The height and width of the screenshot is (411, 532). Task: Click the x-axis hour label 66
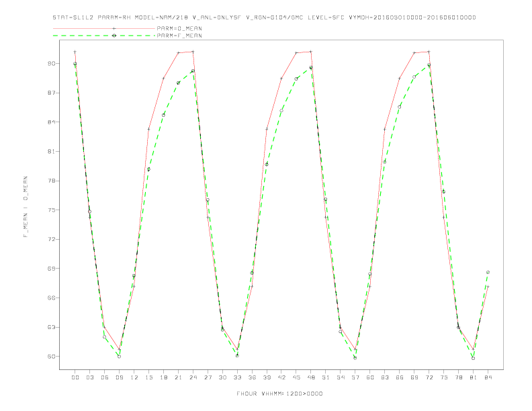coord(400,377)
